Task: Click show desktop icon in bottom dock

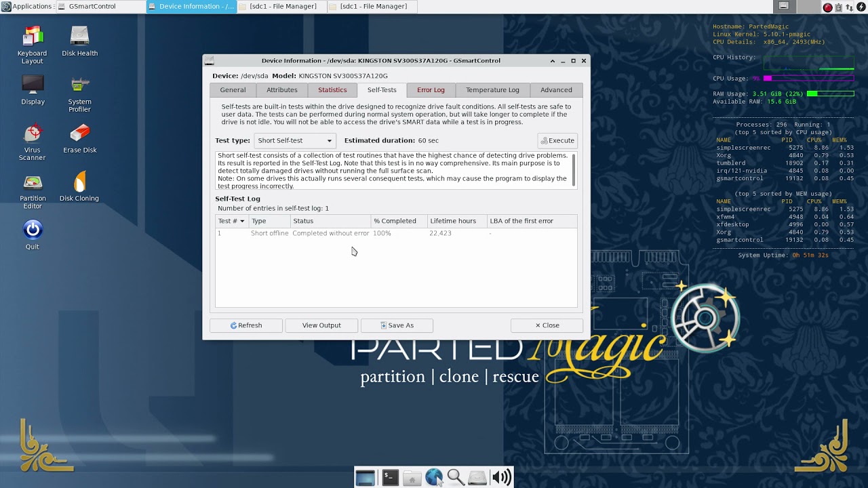Action: click(x=365, y=478)
